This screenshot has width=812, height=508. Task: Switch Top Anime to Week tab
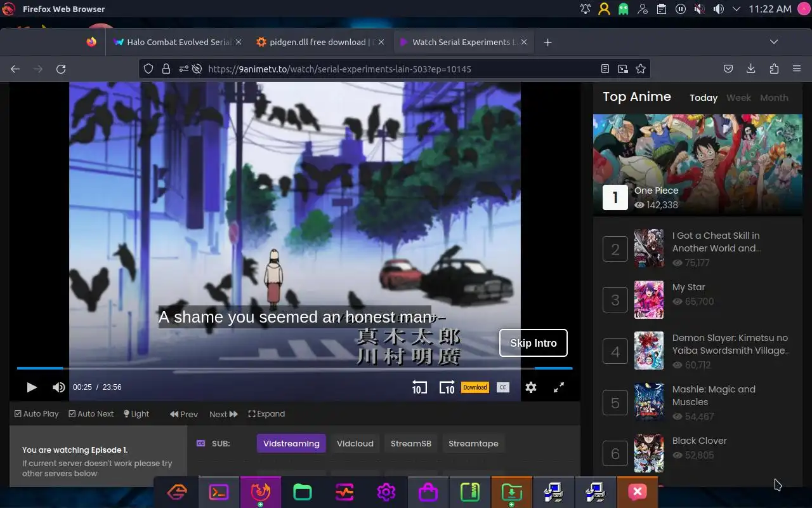pos(738,98)
